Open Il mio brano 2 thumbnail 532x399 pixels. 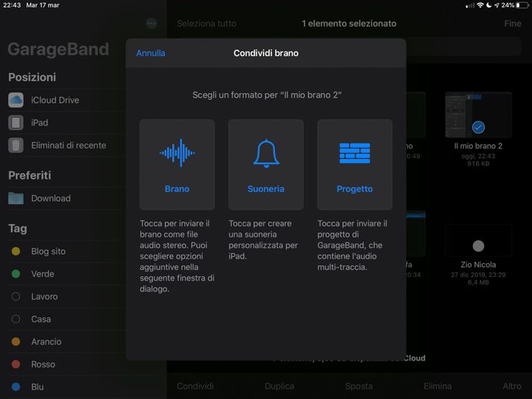tap(478, 115)
